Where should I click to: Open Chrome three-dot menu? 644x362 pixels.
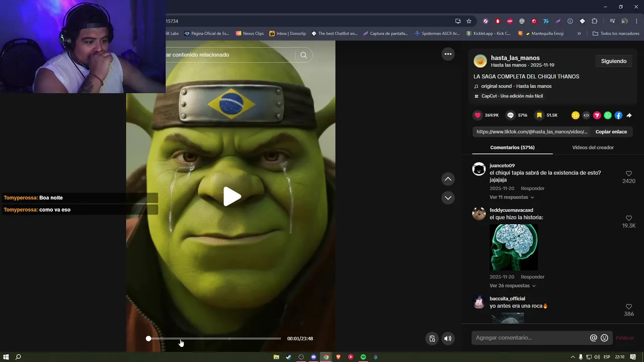click(636, 21)
